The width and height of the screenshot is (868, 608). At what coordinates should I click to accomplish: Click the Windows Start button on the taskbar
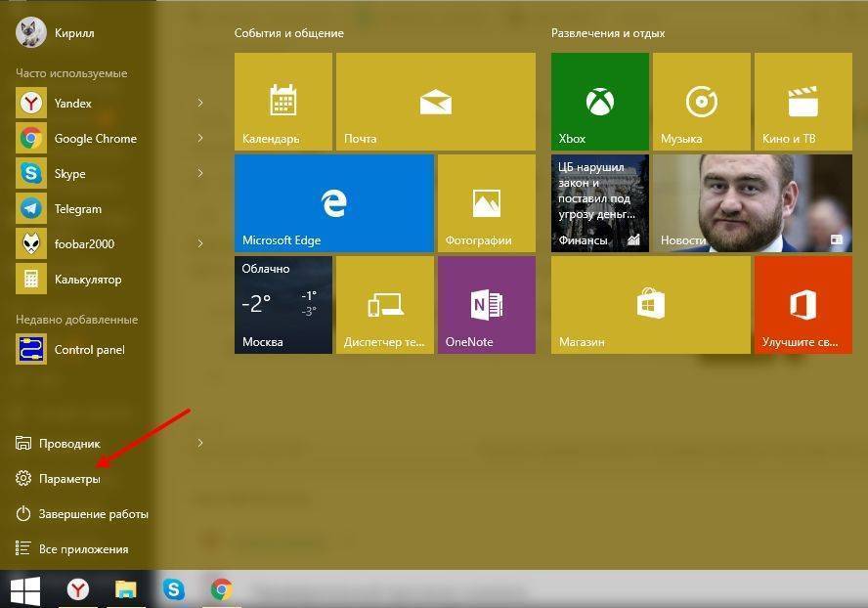pyautogui.click(x=25, y=589)
